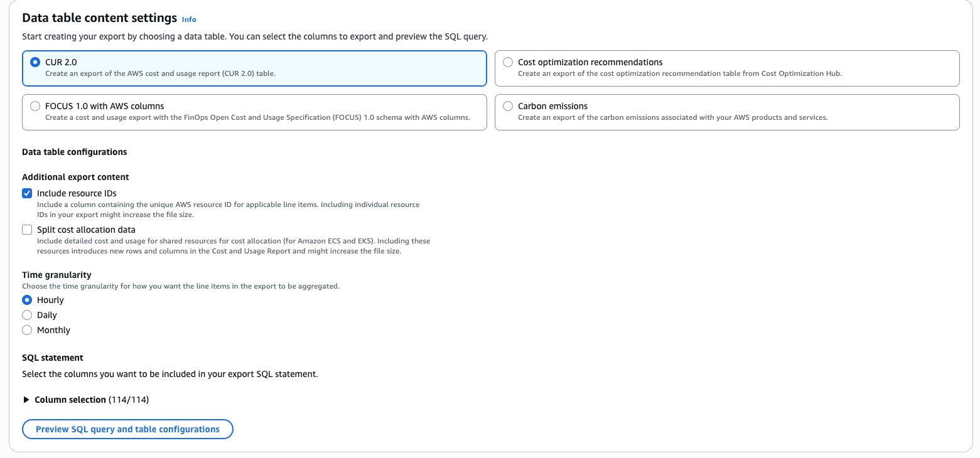
Task: Open the Info link beside heading
Action: [x=189, y=19]
